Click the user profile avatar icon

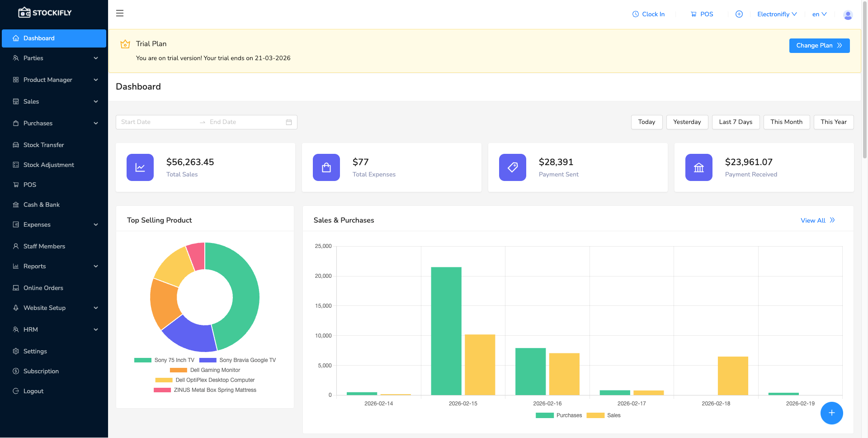(x=848, y=15)
